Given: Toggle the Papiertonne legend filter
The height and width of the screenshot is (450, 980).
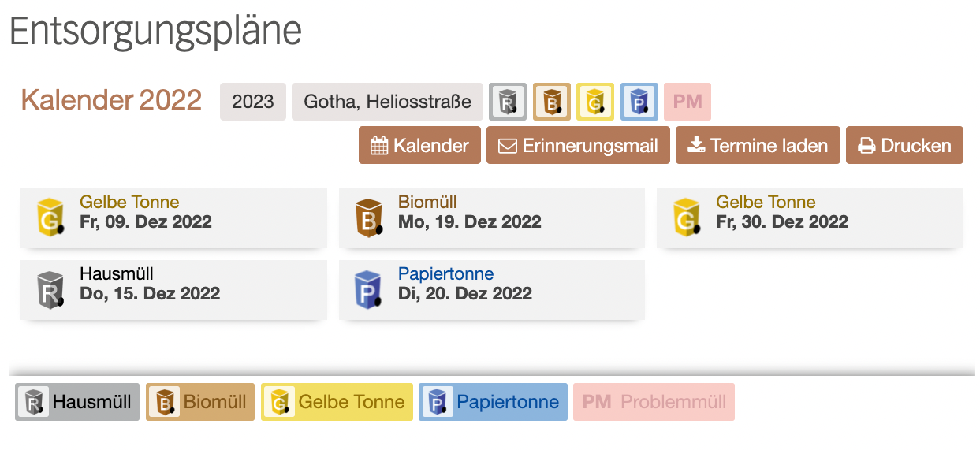Looking at the screenshot, I should point(493,402).
